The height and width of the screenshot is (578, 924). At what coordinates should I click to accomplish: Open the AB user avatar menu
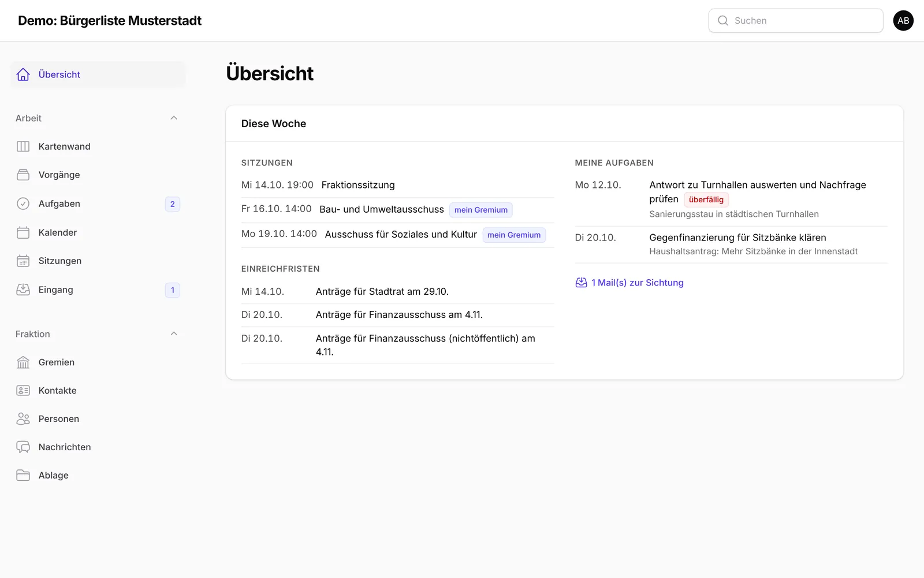903,21
